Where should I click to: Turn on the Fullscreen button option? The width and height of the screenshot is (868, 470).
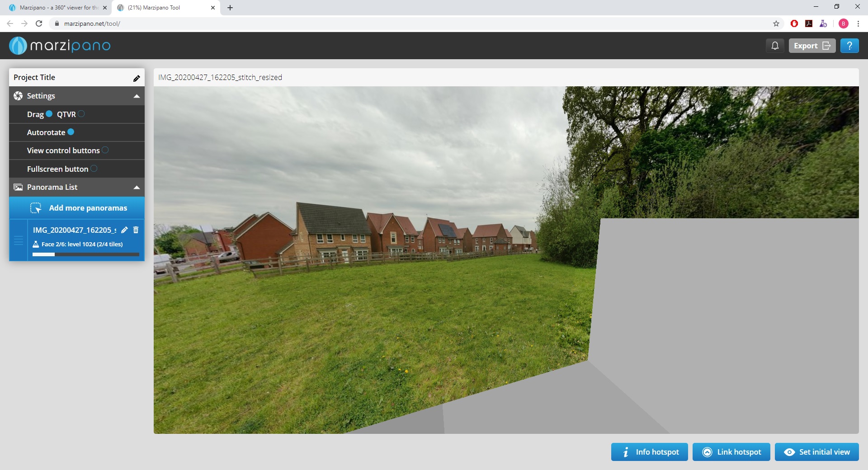[x=94, y=169]
